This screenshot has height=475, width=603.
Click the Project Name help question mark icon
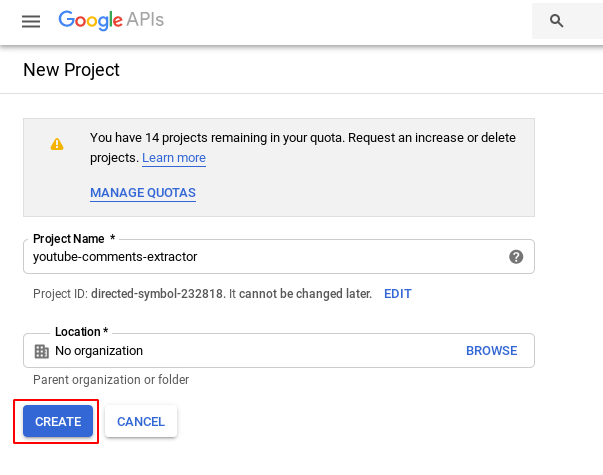click(x=516, y=256)
